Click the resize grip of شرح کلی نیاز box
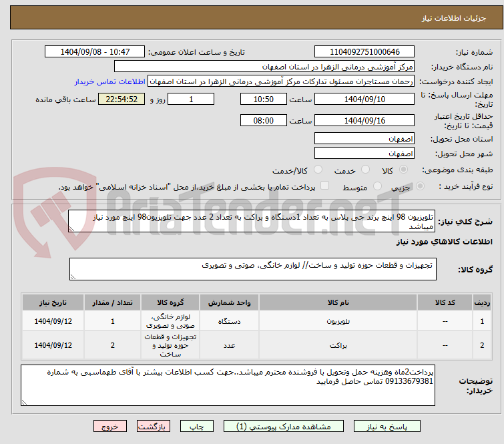Viewport: 504px width, 444px height. [x=71, y=229]
